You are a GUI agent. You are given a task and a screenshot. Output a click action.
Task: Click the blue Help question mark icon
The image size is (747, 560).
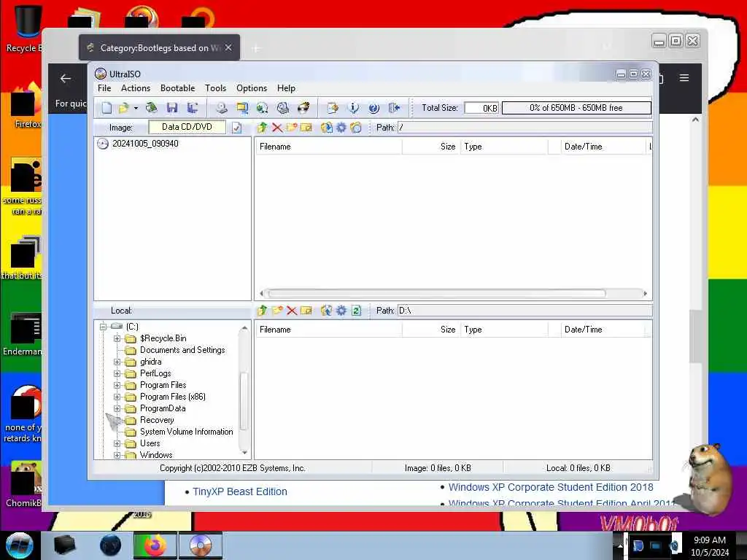click(x=374, y=108)
